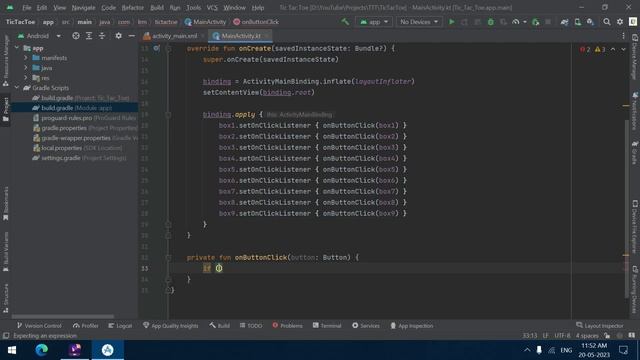Go to previous highlighted error arrow
This screenshot has width=640, height=360.
tap(613, 49)
